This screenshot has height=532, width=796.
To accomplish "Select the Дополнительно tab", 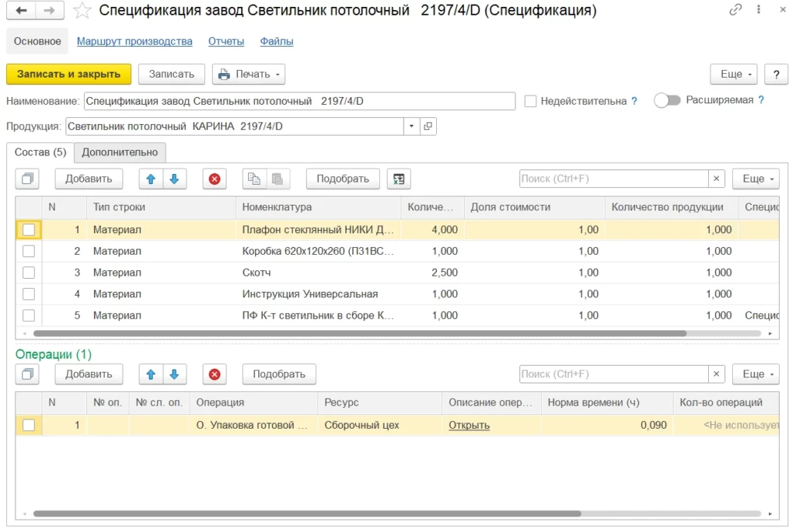I will pyautogui.click(x=120, y=152).
